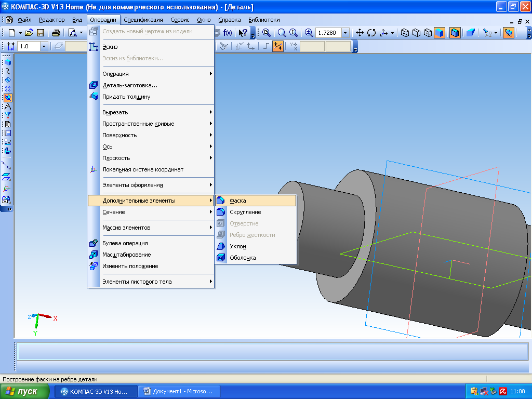Toggle the orange auxiliary geometry panel button
The height and width of the screenshot is (399, 532).
[x=8, y=98]
